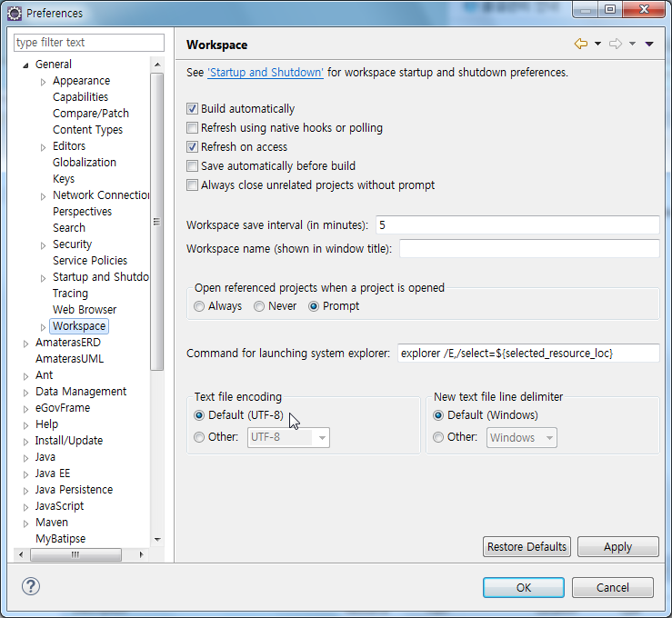Image resolution: width=672 pixels, height=618 pixels.
Task: Click the back navigation arrow icon
Action: 580,44
